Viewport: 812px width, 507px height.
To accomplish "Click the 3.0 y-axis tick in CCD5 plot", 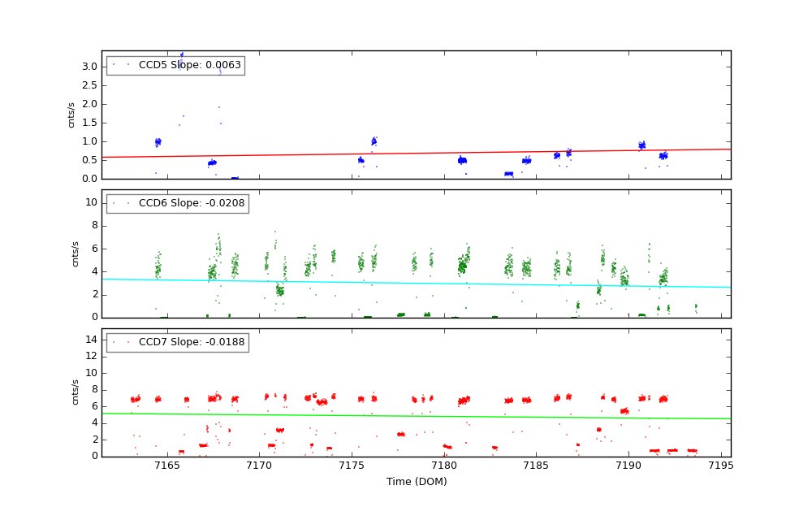I will [89, 67].
